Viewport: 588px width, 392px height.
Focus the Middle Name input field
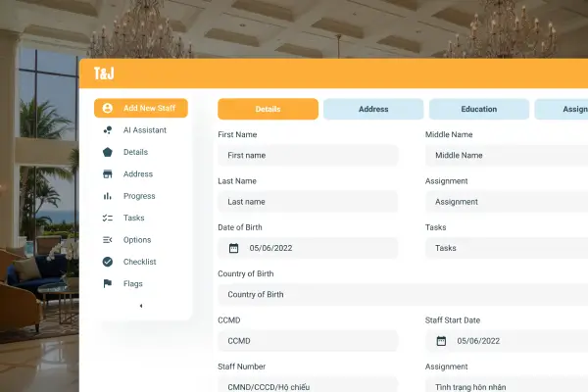(507, 155)
